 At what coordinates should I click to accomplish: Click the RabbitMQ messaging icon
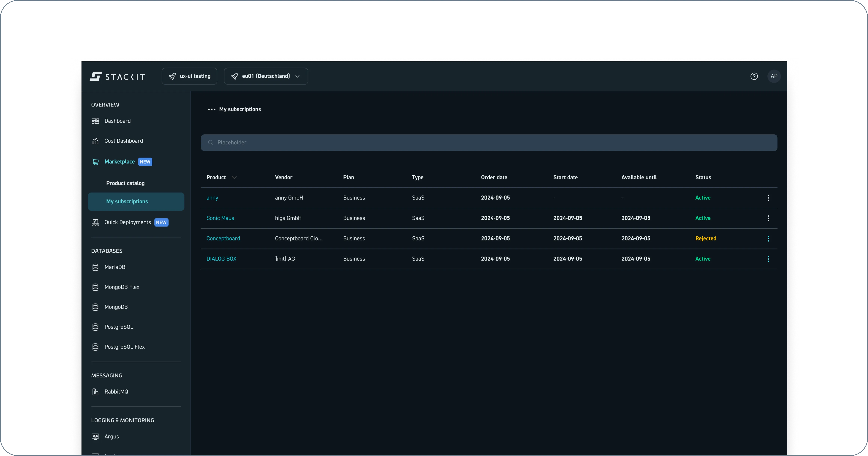(95, 392)
